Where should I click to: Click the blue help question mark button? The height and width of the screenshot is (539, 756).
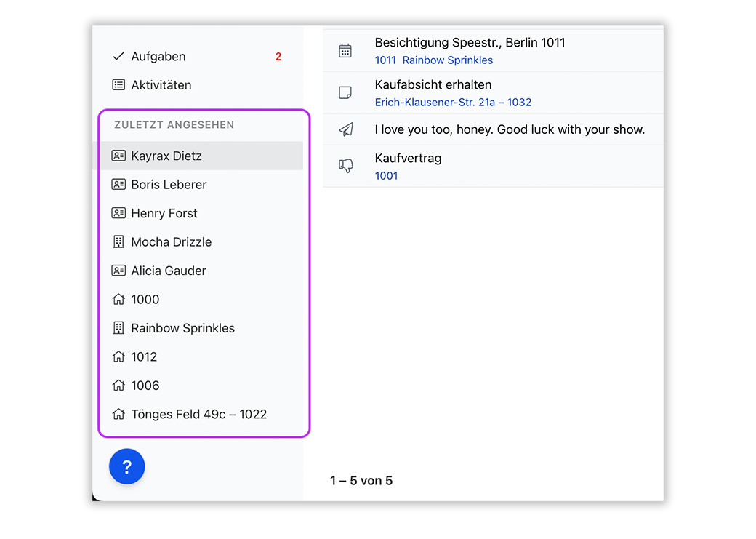click(126, 467)
